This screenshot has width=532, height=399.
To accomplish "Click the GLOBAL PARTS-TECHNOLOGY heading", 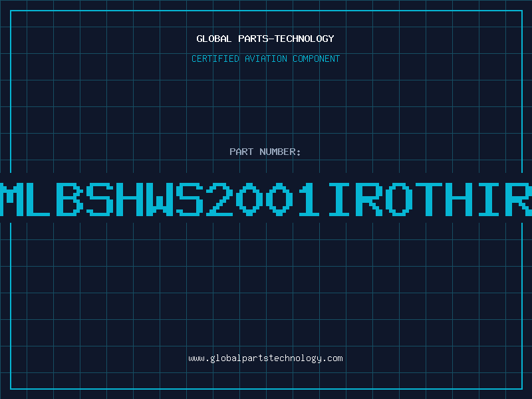I will (x=265, y=39).
